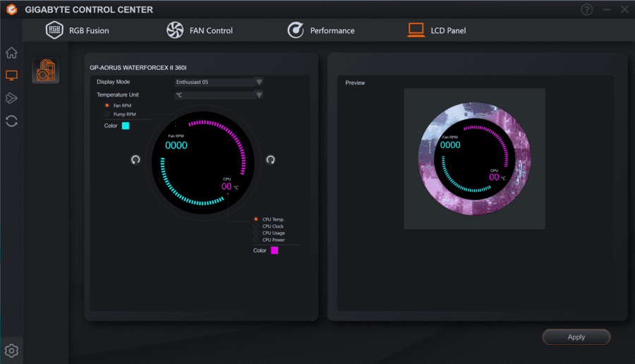Select CPU Clock radio option
Screen dimensions: 635x364
click(256, 226)
